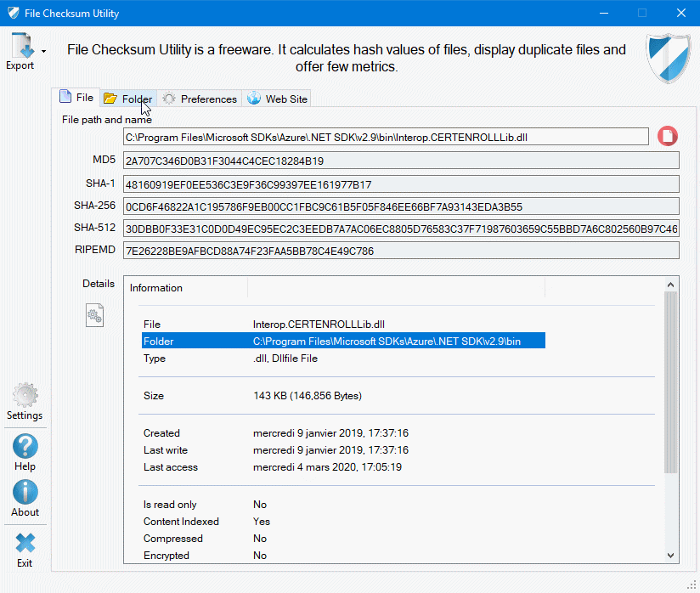Click the Help question mark icon
This screenshot has width=700, height=593.
pos(25,446)
